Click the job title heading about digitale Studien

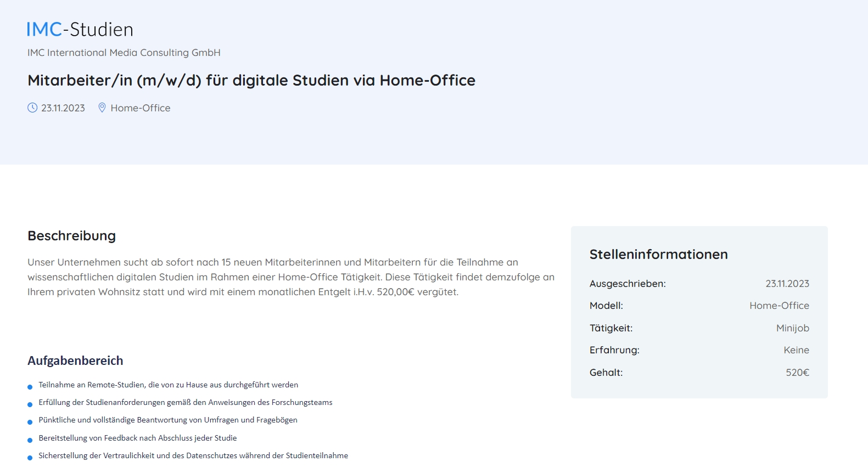[x=251, y=80]
